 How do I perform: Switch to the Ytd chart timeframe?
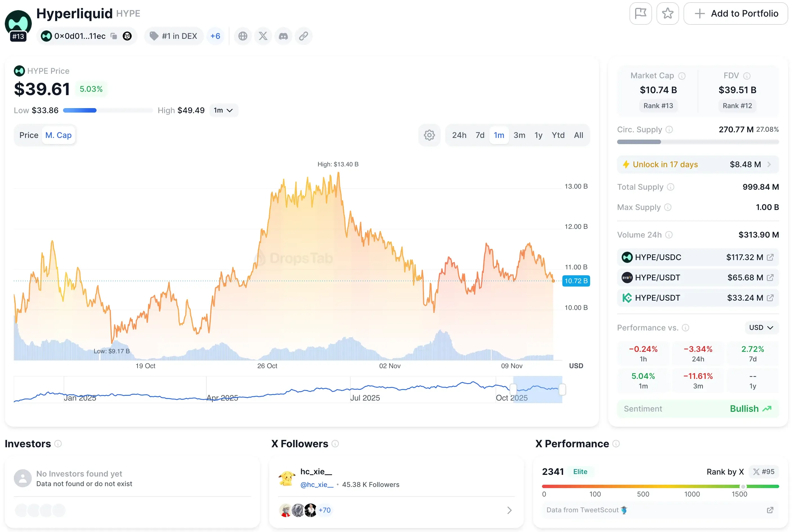tap(558, 135)
